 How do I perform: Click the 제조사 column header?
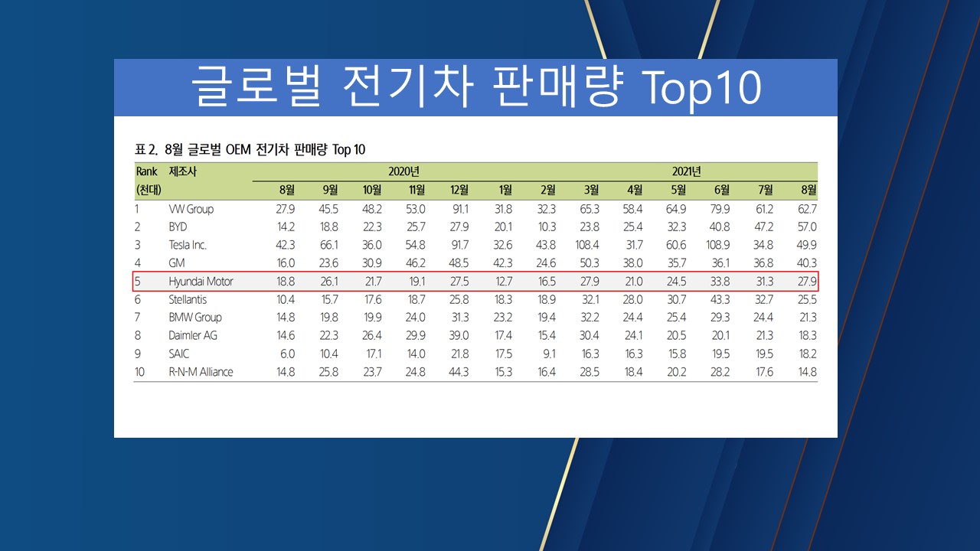click(x=182, y=171)
